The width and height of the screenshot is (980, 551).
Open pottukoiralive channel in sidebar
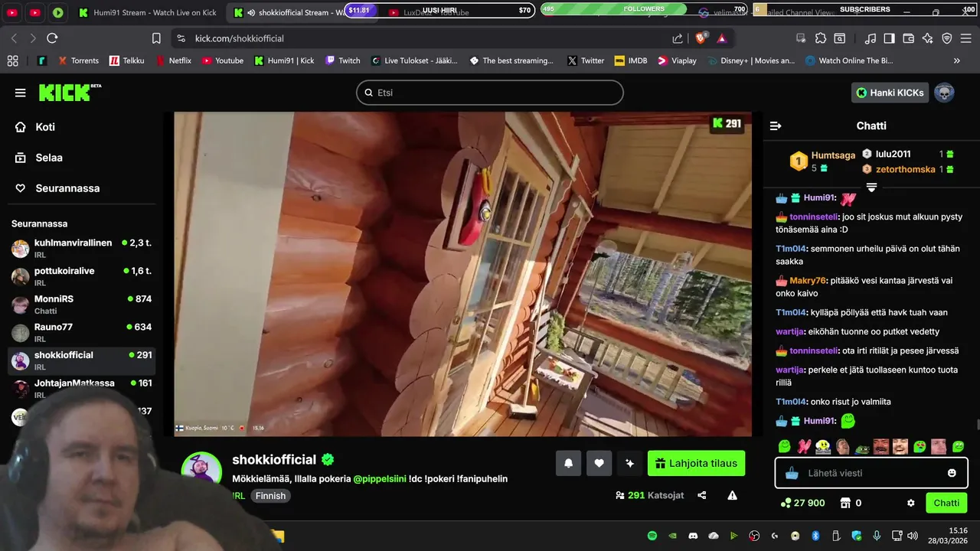81,276
